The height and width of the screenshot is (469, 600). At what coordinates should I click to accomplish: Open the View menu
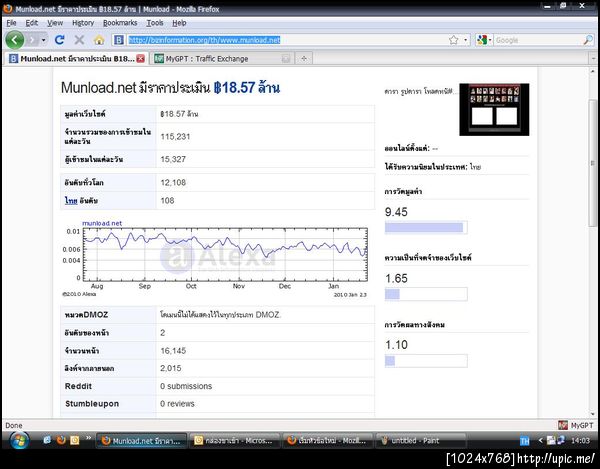[55, 23]
